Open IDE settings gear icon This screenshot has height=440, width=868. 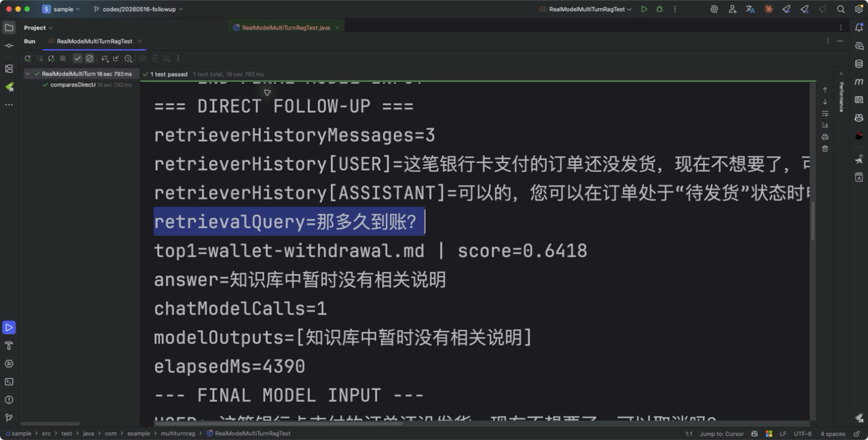pyautogui.click(x=859, y=9)
